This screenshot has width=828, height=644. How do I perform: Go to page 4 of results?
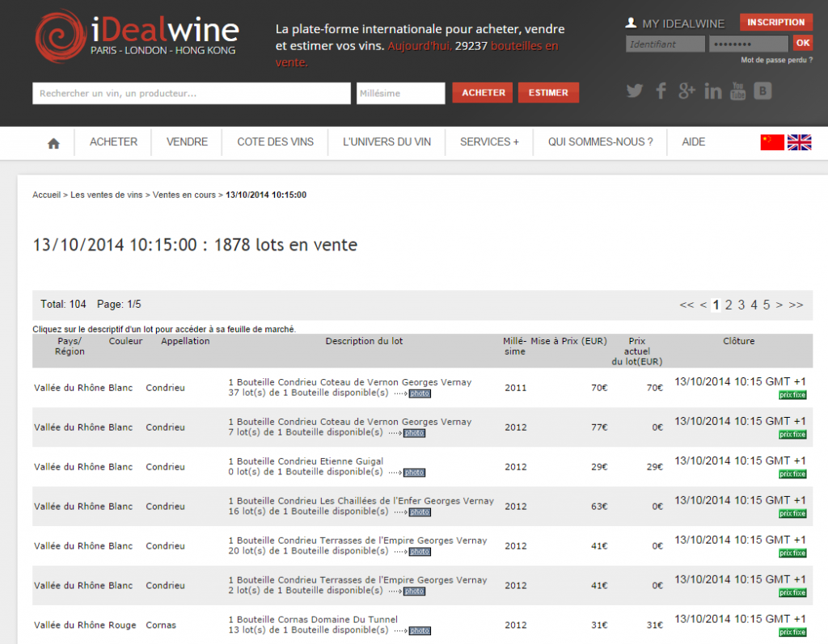tap(754, 305)
